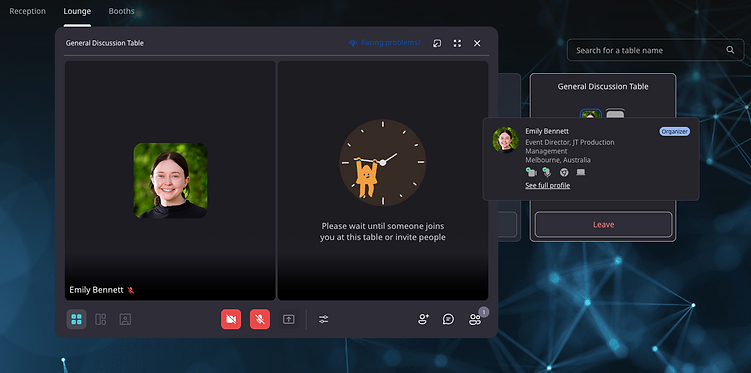The height and width of the screenshot is (373, 751).
Task: Focus the table name search field
Action: point(655,50)
